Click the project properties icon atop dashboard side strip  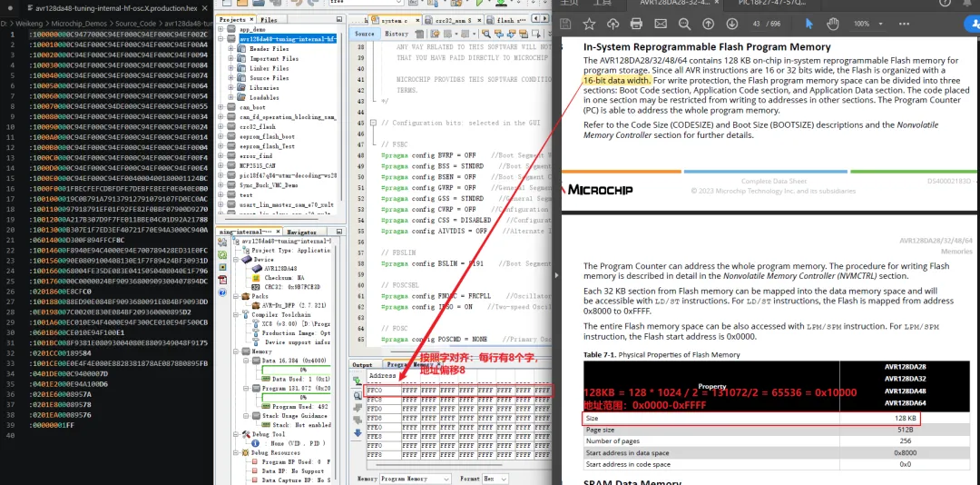click(x=222, y=242)
